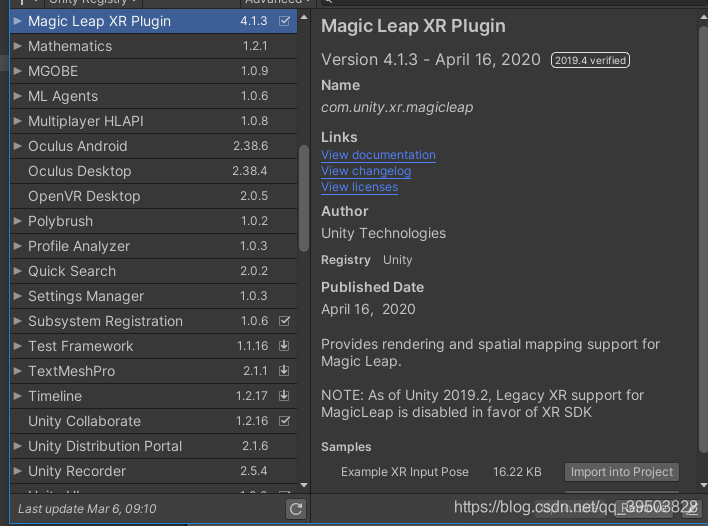
Task: Open View changelog link
Action: (x=366, y=171)
